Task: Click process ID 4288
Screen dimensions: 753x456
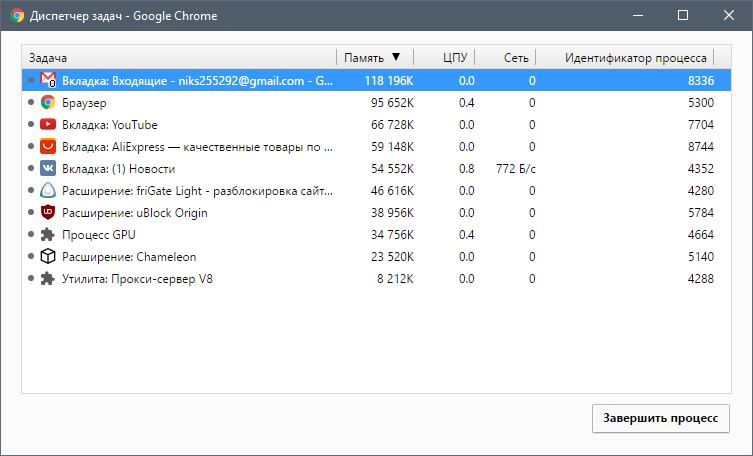Action: coord(701,279)
